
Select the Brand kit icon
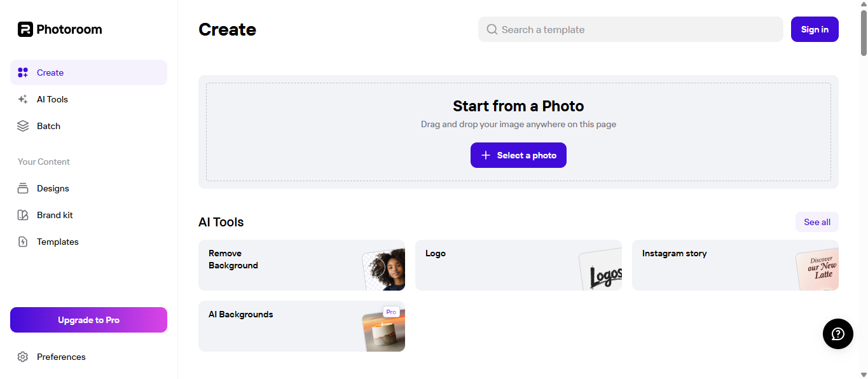[22, 215]
